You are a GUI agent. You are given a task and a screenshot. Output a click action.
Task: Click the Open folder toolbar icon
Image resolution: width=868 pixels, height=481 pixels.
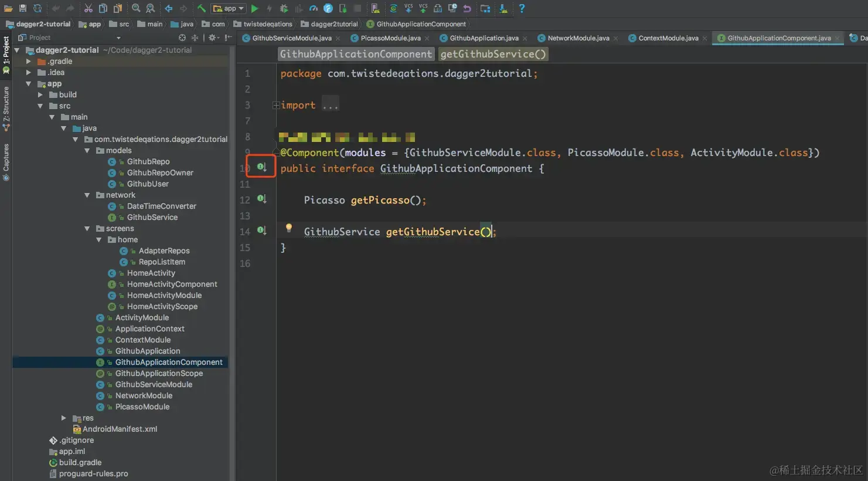coord(8,8)
